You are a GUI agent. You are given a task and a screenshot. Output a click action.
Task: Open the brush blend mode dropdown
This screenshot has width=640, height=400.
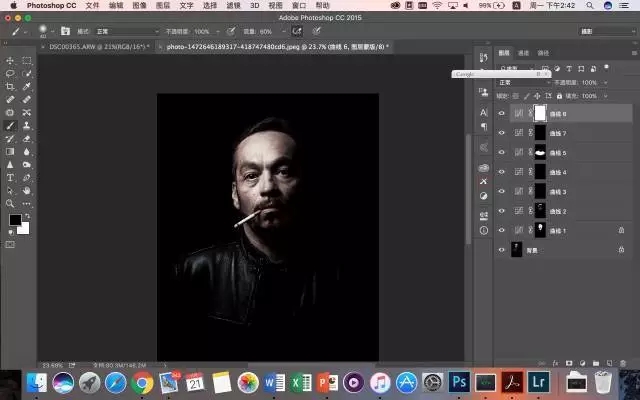click(125, 31)
